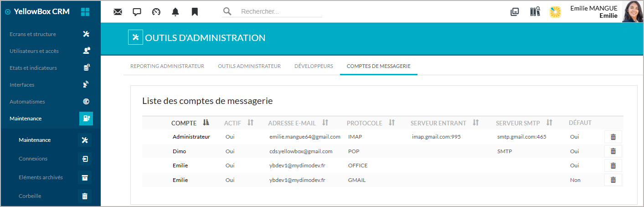Click wrench icon beside Maintenance submenu item

[x=84, y=140]
